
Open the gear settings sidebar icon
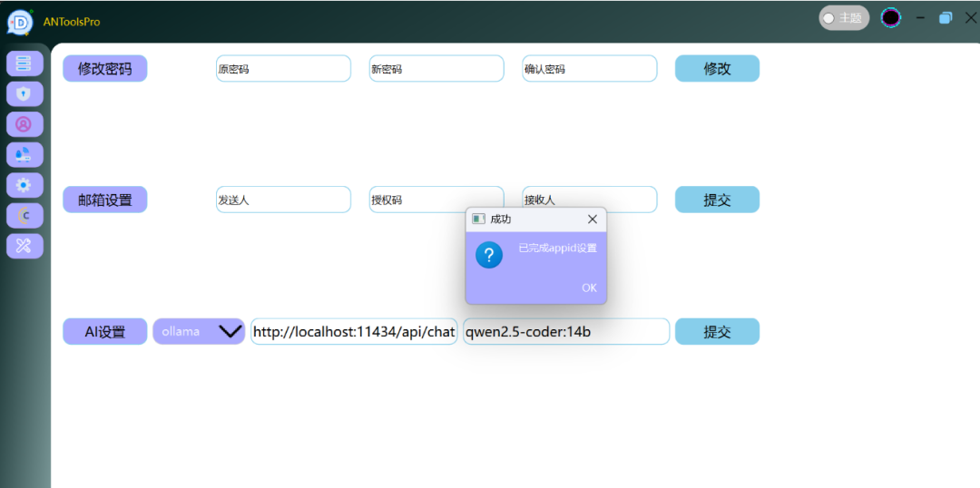[24, 185]
